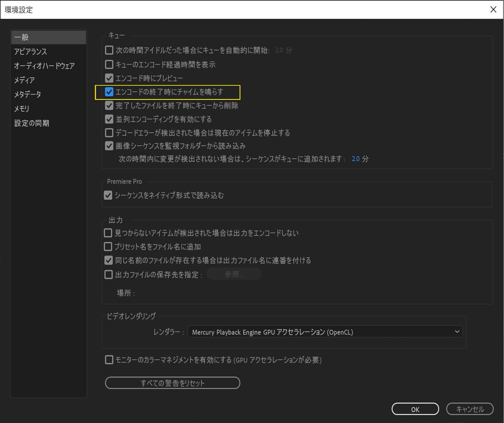
Task: Check プリセット名をファイル名に追加 option
Action: coord(108,247)
